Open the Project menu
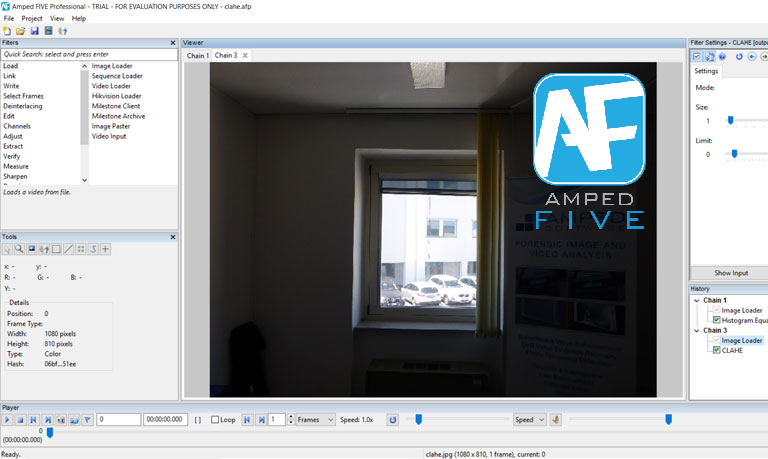768x459 pixels. tap(32, 19)
